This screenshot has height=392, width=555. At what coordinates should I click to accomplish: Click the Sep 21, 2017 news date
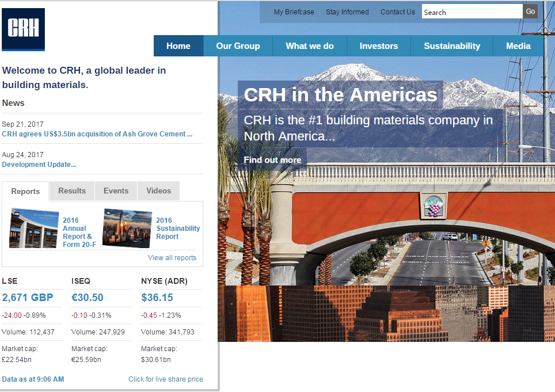click(22, 124)
